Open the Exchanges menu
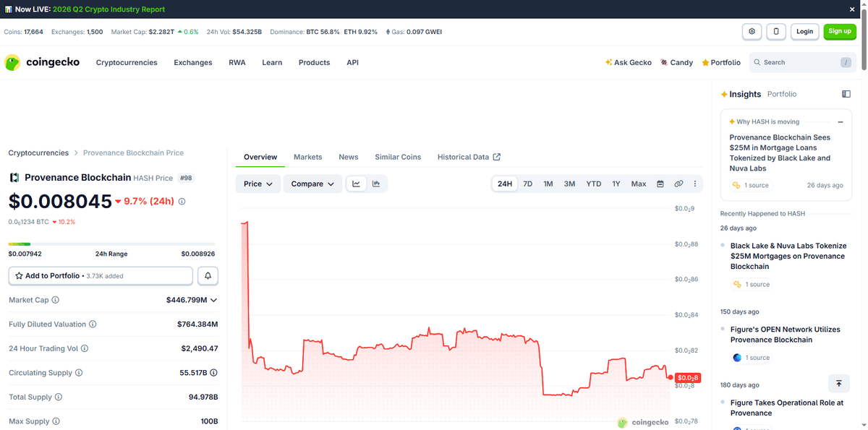The image size is (868, 430). pyautogui.click(x=193, y=63)
